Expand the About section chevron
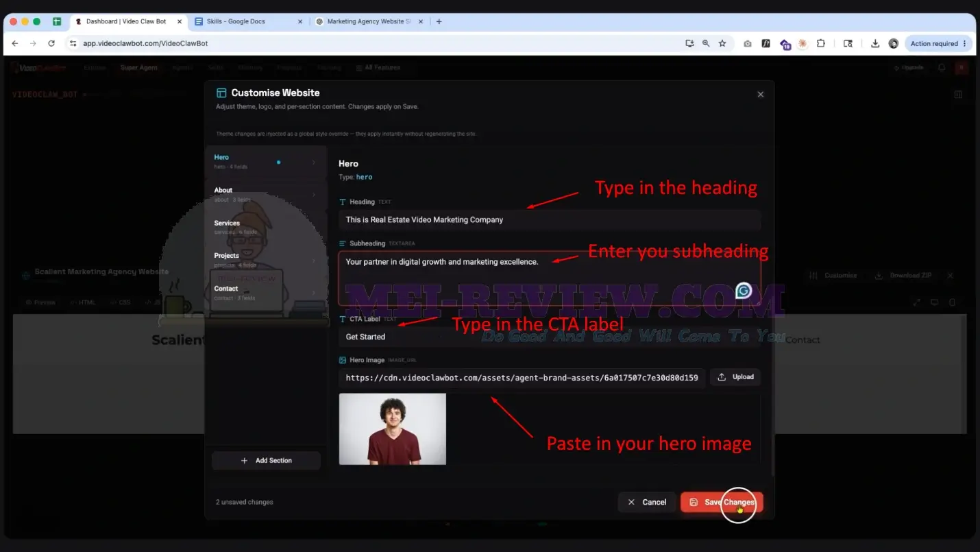The height and width of the screenshot is (552, 980). coord(314,195)
